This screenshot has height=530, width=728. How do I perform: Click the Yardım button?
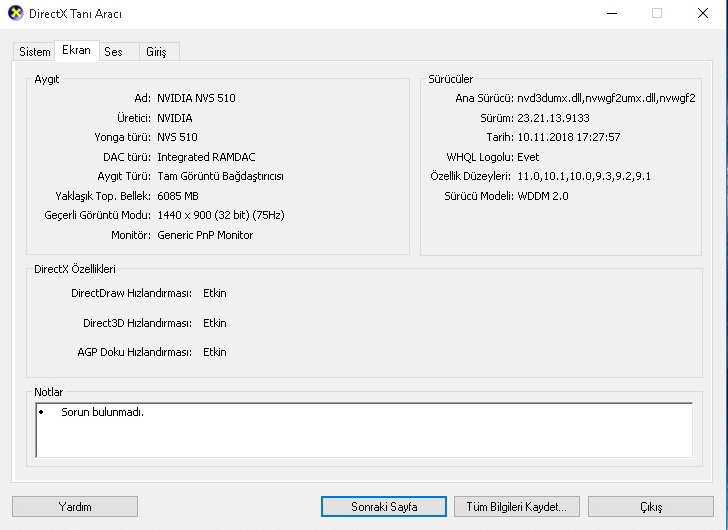[75, 506]
